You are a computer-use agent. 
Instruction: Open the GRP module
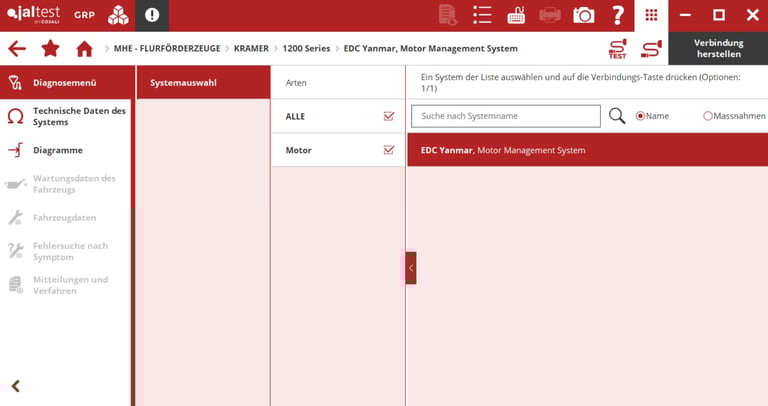pos(84,15)
